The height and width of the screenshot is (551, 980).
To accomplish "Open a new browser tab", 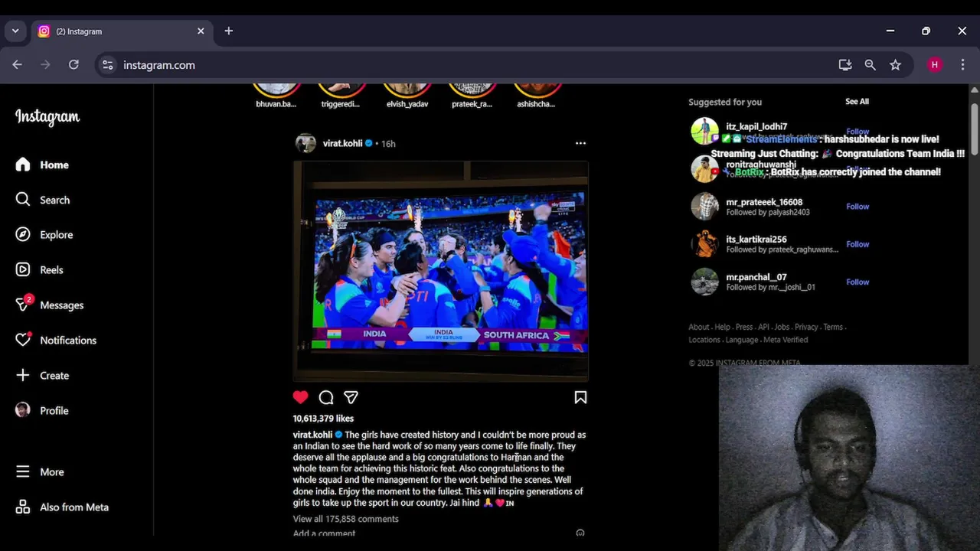I will click(x=228, y=31).
